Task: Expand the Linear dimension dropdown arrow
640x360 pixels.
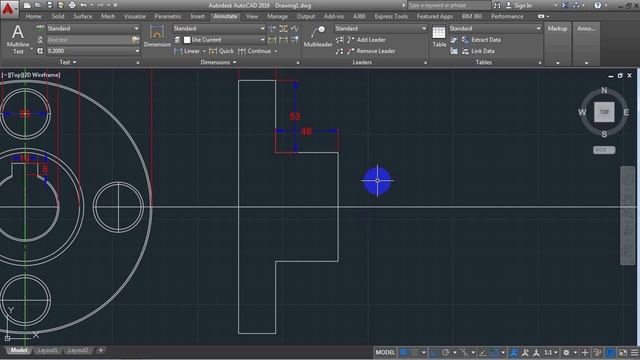Action: point(204,51)
